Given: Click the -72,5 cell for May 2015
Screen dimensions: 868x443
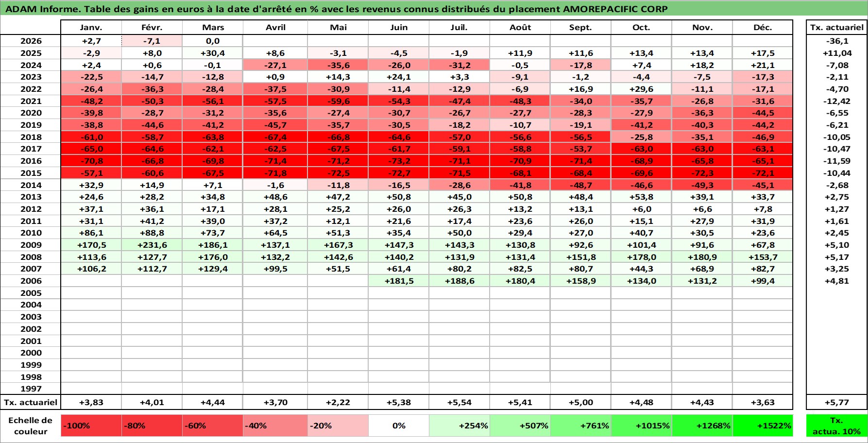Looking at the screenshot, I should [338, 173].
